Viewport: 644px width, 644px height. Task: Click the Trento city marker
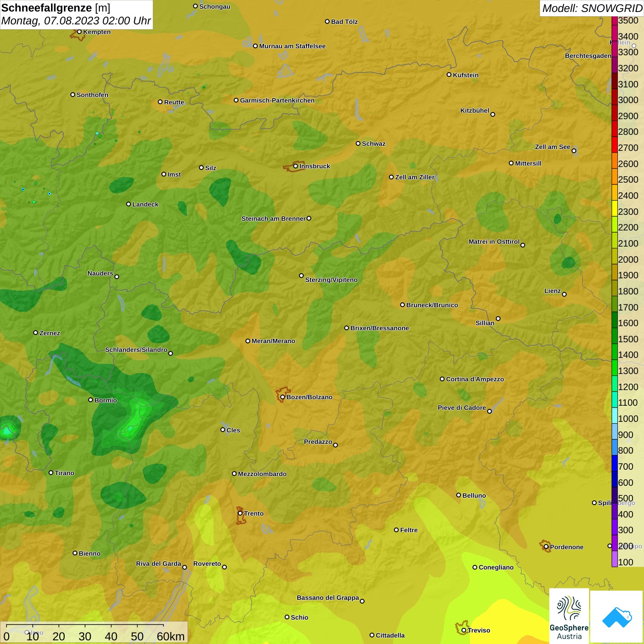(240, 513)
